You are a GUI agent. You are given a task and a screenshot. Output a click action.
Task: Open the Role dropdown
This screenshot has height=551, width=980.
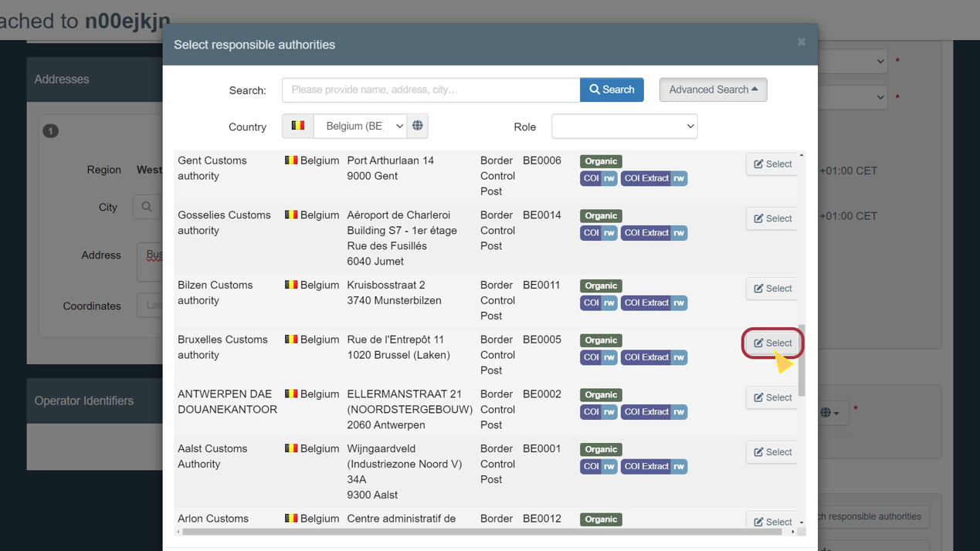coord(625,127)
